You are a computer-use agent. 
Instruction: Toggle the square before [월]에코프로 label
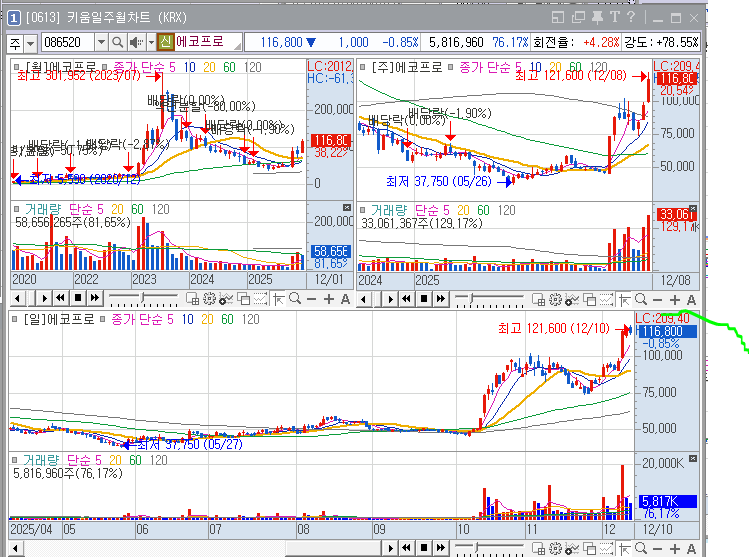point(17,67)
